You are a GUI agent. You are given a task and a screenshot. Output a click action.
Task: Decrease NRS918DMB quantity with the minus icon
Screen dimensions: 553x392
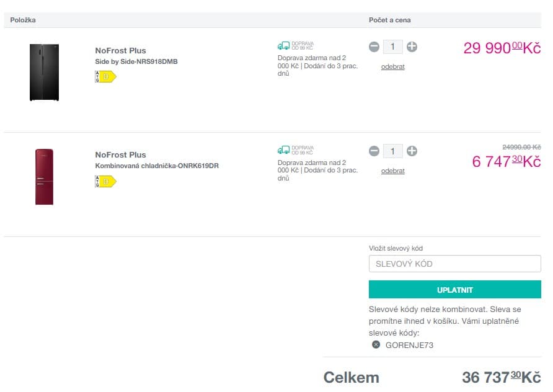[374, 47]
